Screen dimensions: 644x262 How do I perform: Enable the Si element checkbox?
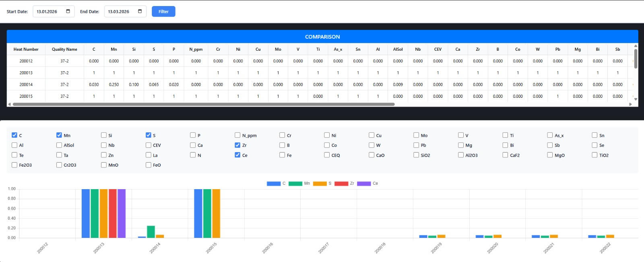click(x=104, y=135)
